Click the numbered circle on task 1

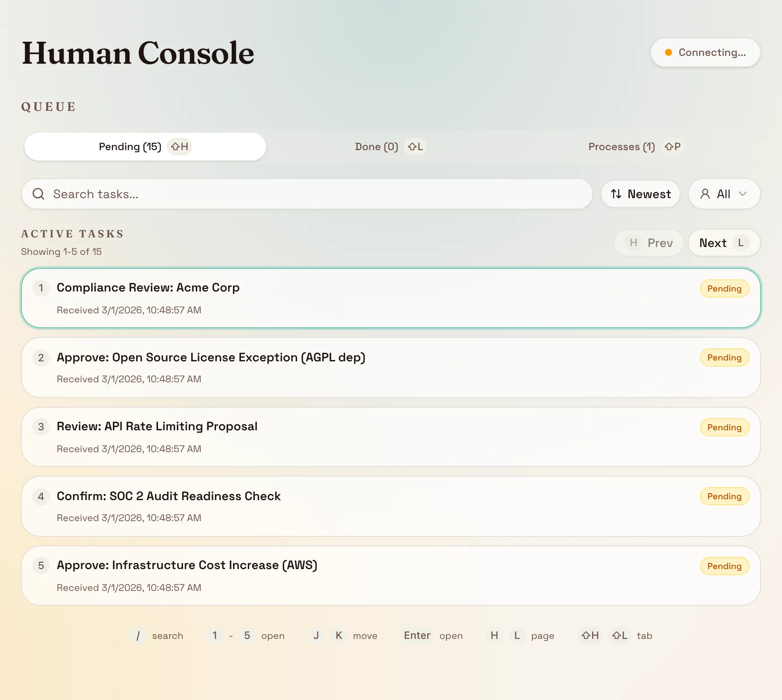click(x=41, y=288)
